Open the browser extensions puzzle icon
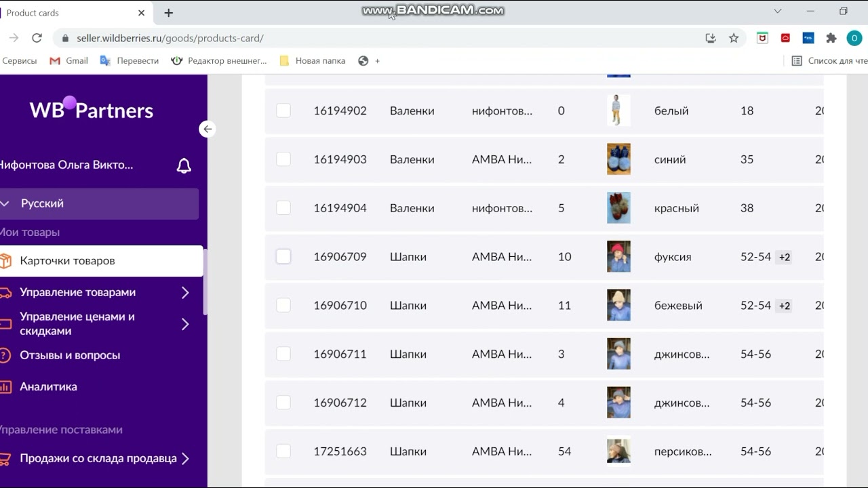 pyautogui.click(x=831, y=38)
